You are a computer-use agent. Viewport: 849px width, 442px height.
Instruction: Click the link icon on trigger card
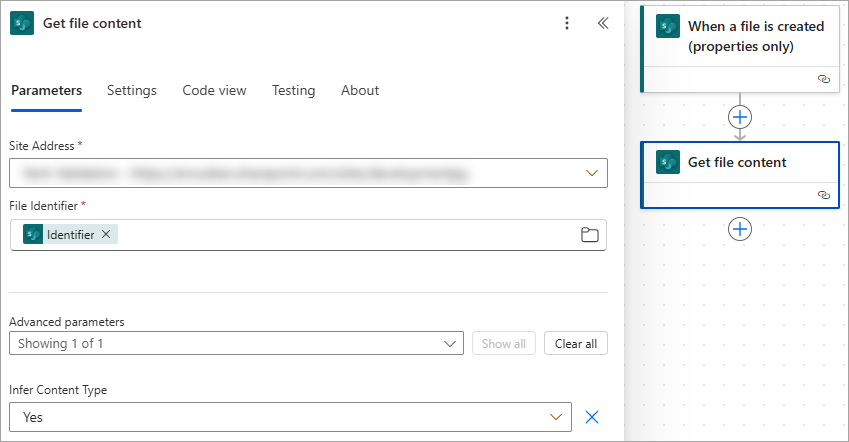click(x=824, y=79)
